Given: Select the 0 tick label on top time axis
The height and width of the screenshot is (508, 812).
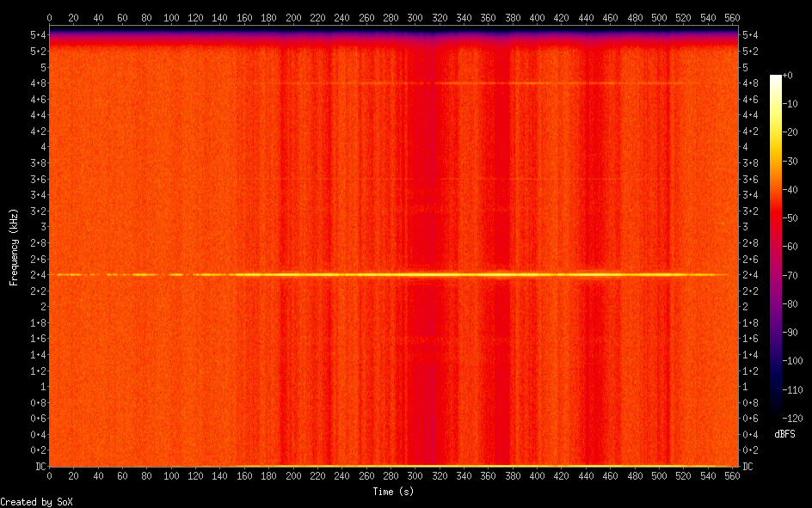Looking at the screenshot, I should [x=49, y=17].
